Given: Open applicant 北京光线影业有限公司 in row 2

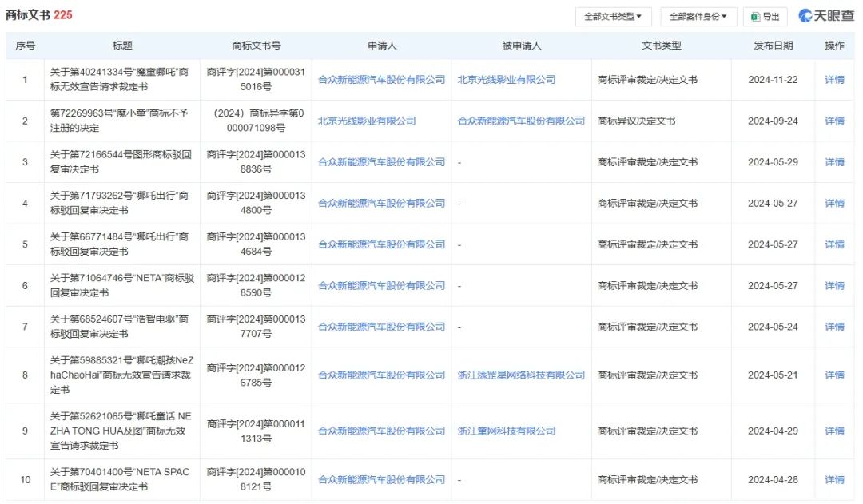Looking at the screenshot, I should [x=367, y=121].
